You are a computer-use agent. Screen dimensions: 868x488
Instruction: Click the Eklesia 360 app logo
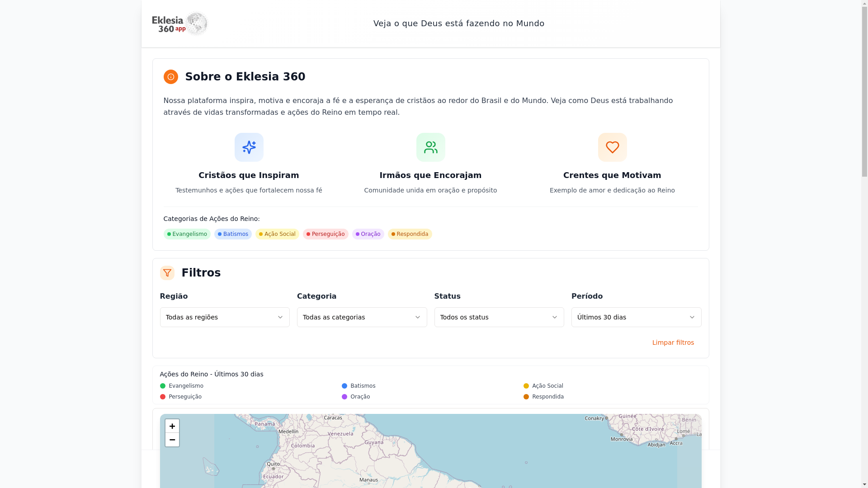[180, 23]
